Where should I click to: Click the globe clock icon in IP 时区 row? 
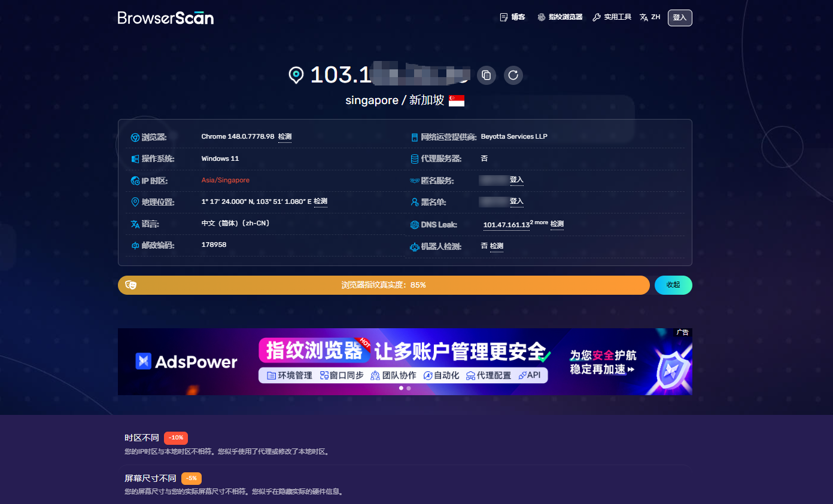tap(135, 181)
